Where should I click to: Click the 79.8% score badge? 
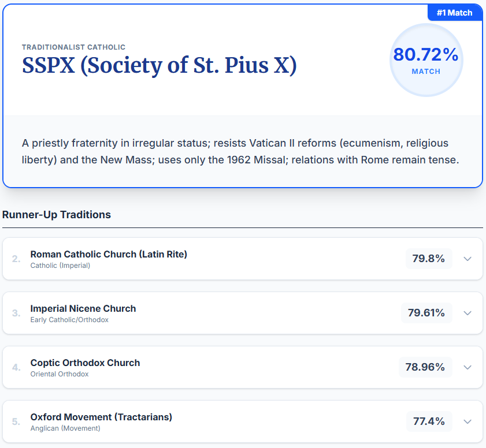(x=429, y=259)
